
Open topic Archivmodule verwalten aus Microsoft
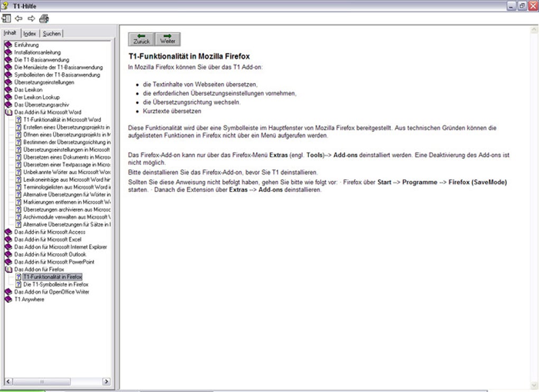(67, 217)
